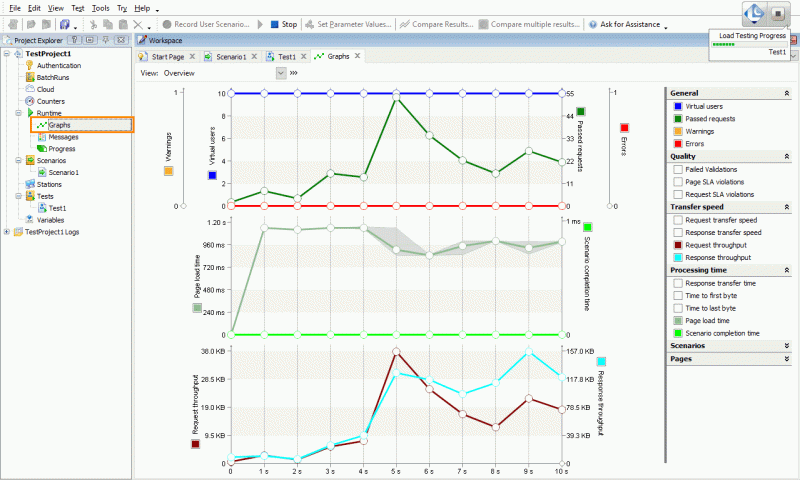
Task: Click Set Parameter Values button
Action: (x=348, y=24)
